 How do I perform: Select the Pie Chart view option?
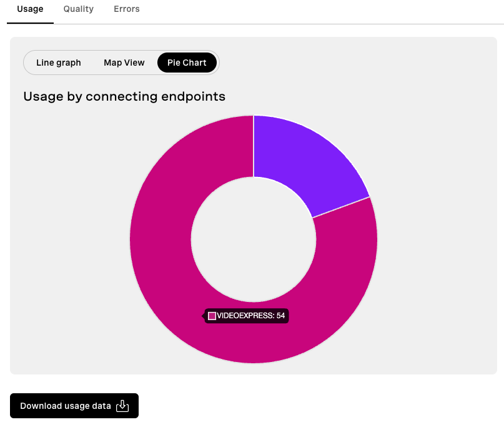(187, 63)
